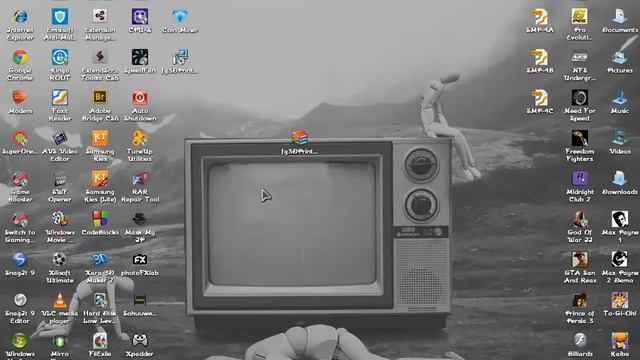Image resolution: width=640 pixels, height=360 pixels.
Task: Open the Foxit Reader shortcut
Action: (x=60, y=98)
